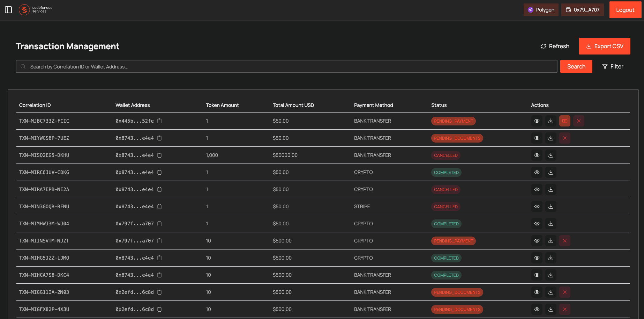Click the Token Amount column header
The height and width of the screenshot is (319, 644).
222,105
